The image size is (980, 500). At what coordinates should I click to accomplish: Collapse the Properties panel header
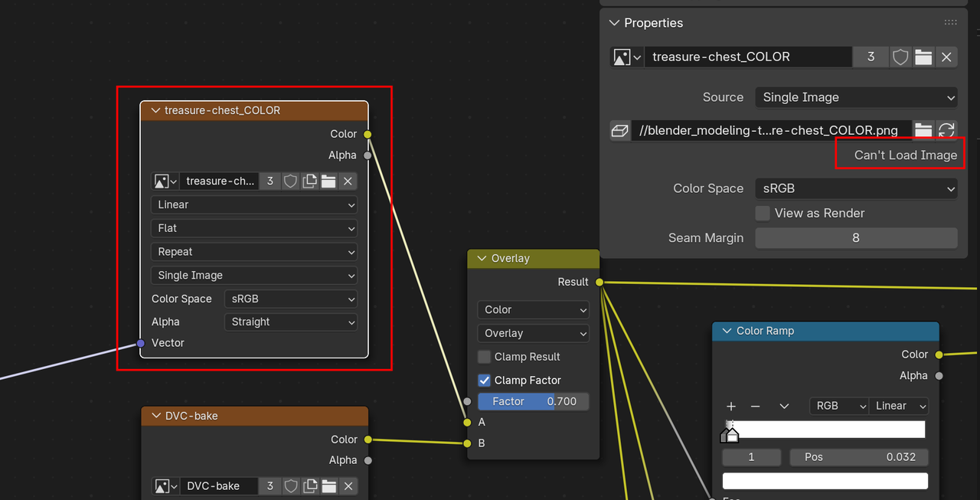614,23
